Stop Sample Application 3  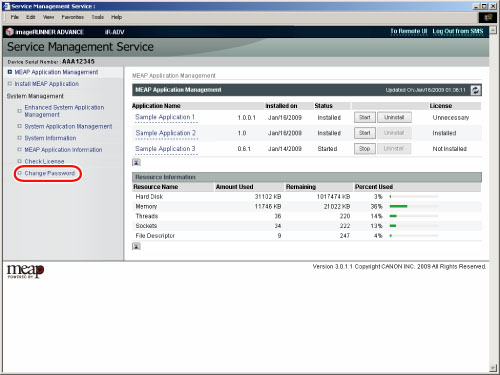(365, 149)
